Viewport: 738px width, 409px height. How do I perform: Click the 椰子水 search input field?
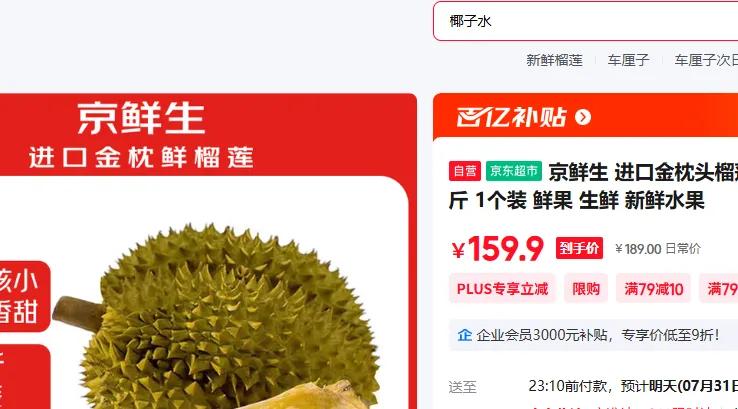coord(586,21)
